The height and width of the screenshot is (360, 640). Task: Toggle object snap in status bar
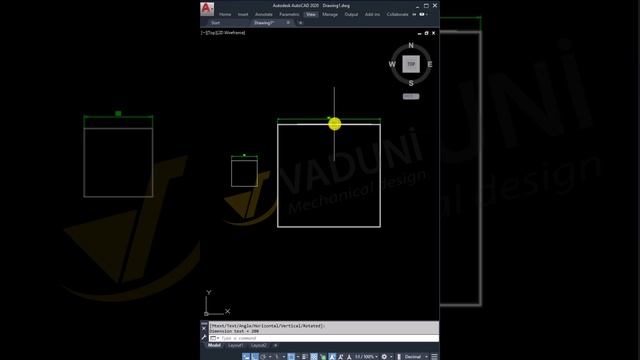click(291, 357)
